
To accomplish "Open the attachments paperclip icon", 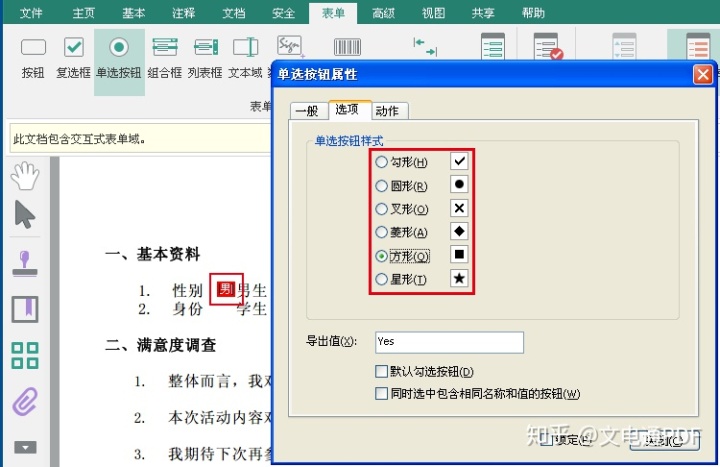I will point(25,401).
